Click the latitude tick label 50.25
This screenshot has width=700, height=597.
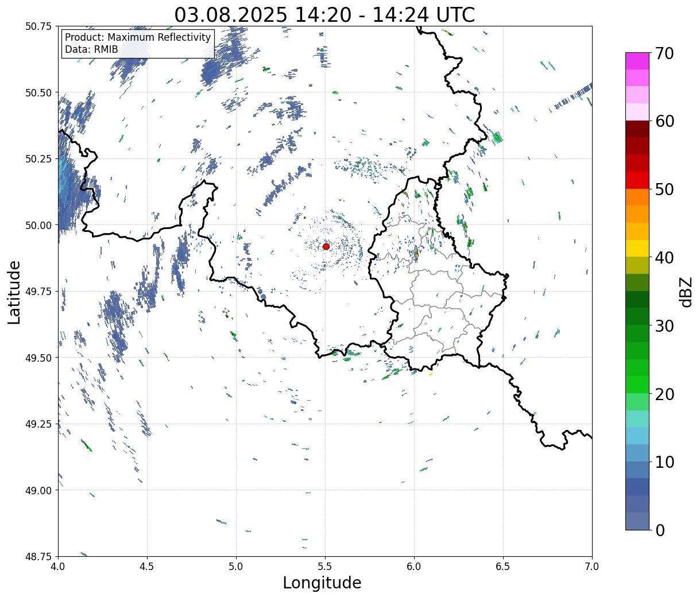(38, 159)
